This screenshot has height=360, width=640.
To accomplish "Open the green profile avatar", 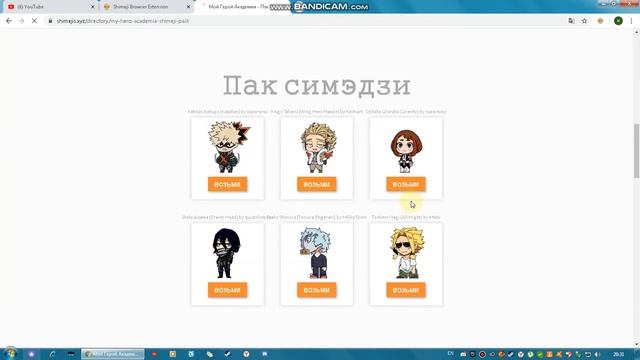I will pos(618,21).
